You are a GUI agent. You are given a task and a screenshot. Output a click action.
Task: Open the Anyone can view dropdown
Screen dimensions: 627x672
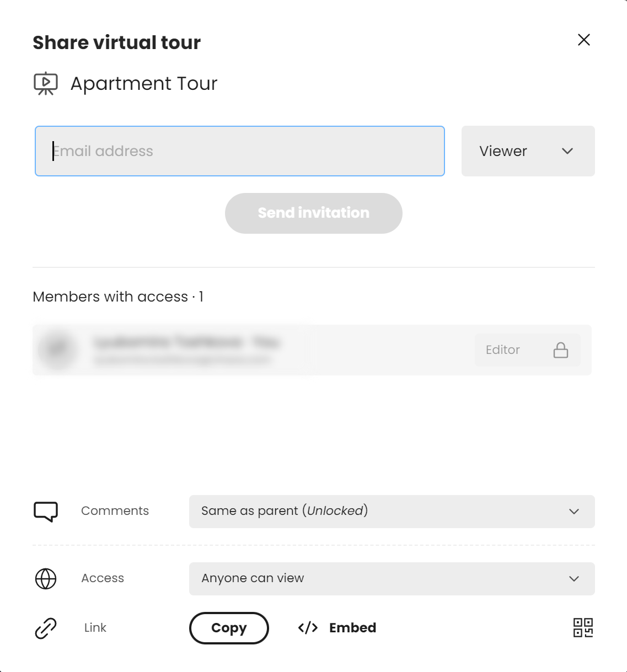coord(392,579)
